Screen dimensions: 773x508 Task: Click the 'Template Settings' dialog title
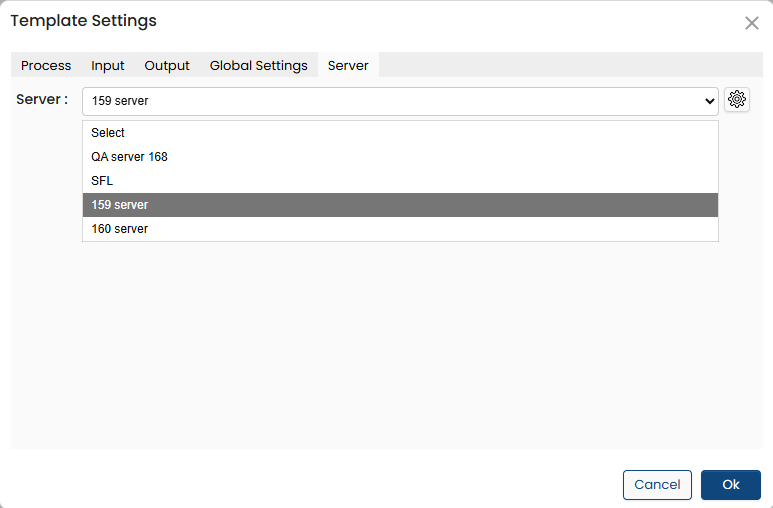click(83, 21)
